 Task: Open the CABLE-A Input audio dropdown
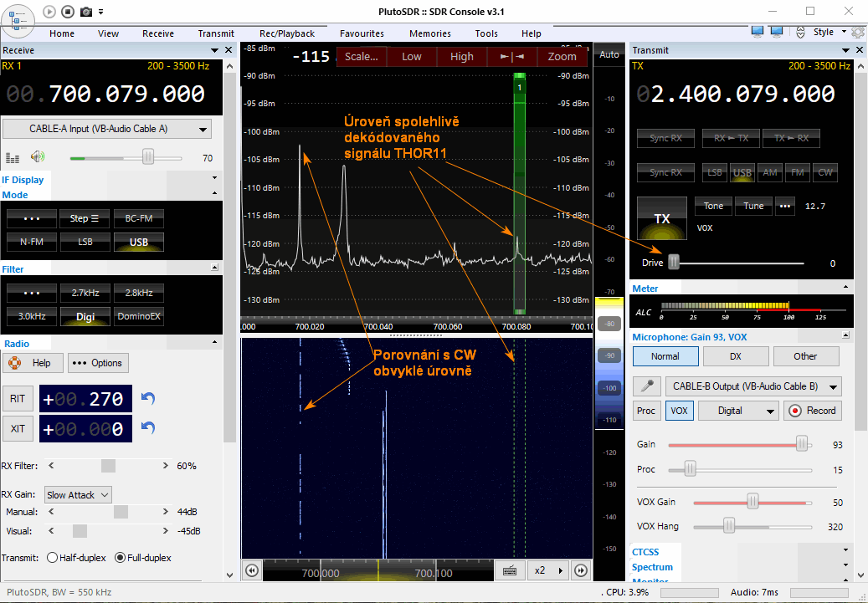[107, 129]
